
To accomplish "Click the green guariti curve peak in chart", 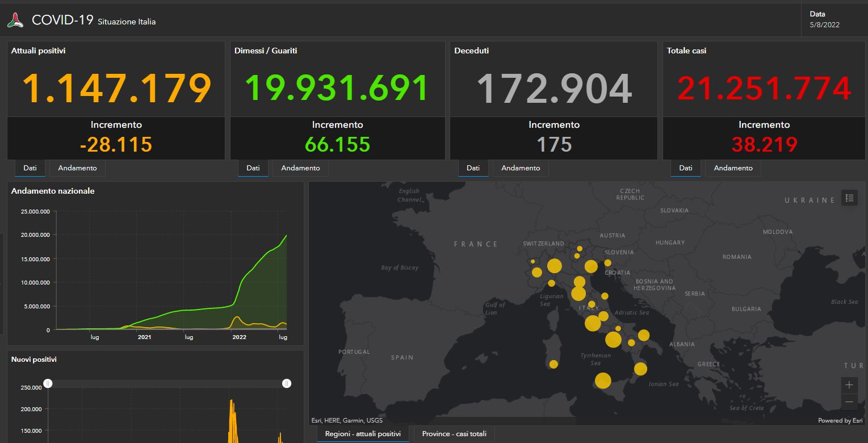I will pos(286,235).
